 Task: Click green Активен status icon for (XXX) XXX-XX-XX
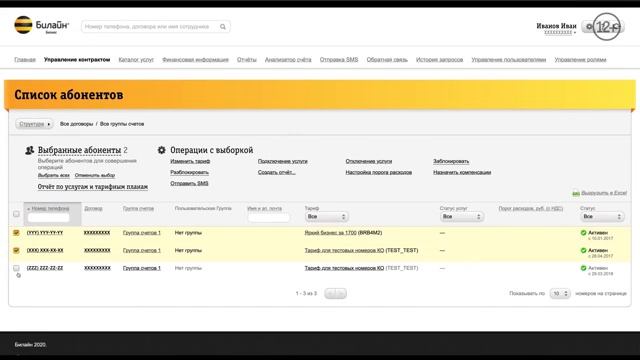pos(583,250)
